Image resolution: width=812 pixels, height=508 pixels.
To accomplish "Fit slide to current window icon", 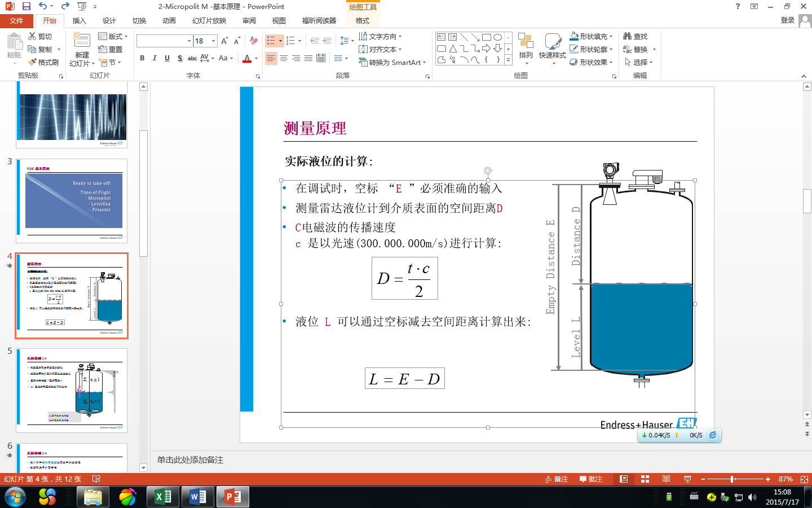I will (804, 479).
